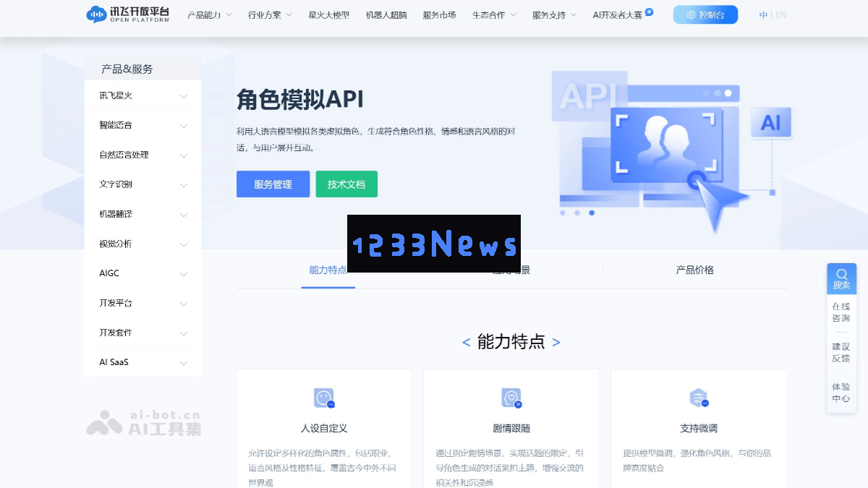The height and width of the screenshot is (488, 868).
Task: Expand 机器翻译 sidebar category
Action: click(142, 214)
